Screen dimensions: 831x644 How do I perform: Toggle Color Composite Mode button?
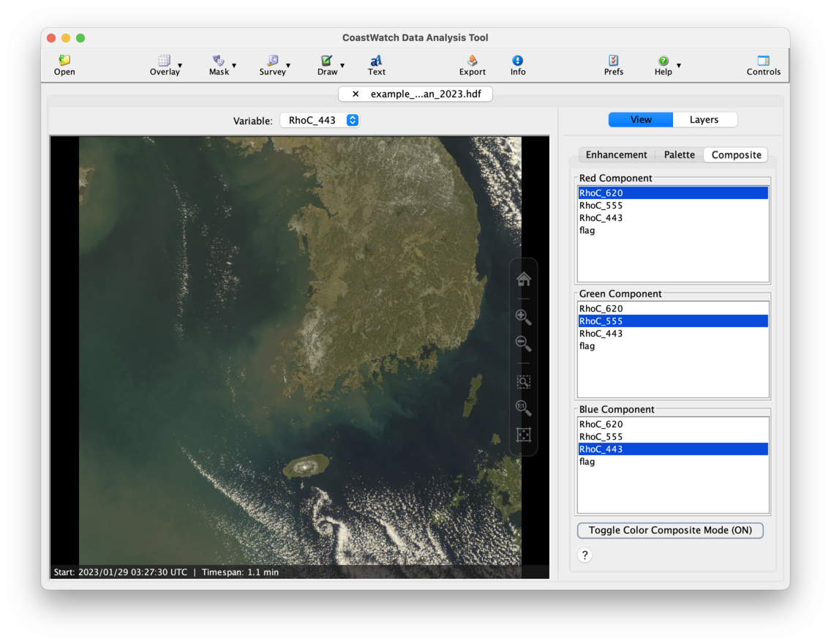pyautogui.click(x=670, y=531)
